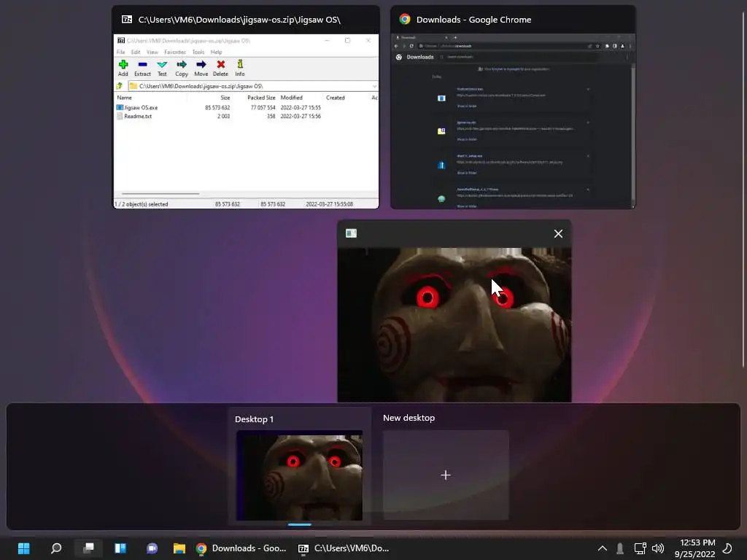Click the Name column header in 7-Zip
Viewport: 747px width, 560px height.
124,98
